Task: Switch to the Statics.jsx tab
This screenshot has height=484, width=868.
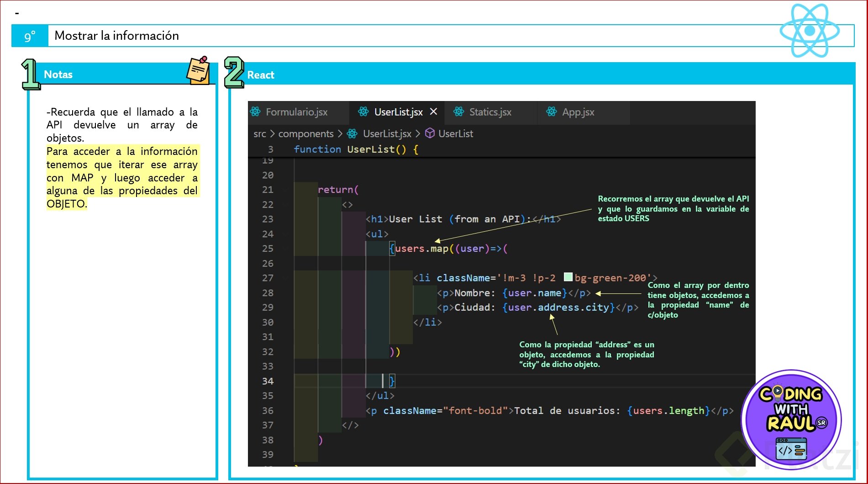Action: (490, 112)
